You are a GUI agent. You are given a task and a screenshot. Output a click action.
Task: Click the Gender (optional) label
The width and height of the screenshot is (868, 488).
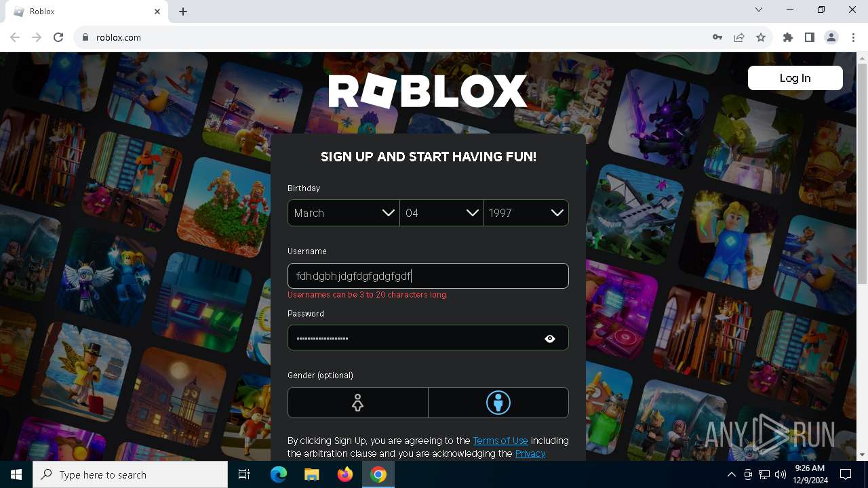pos(320,375)
